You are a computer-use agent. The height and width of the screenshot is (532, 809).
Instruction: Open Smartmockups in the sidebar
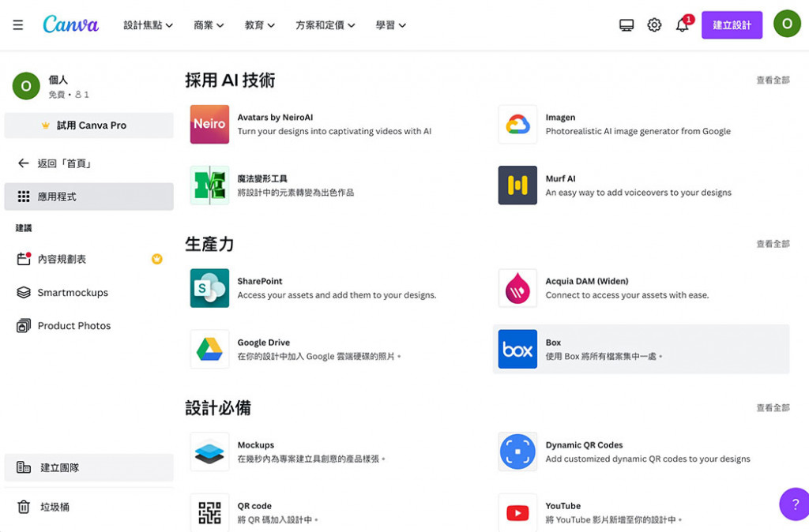pos(88,292)
